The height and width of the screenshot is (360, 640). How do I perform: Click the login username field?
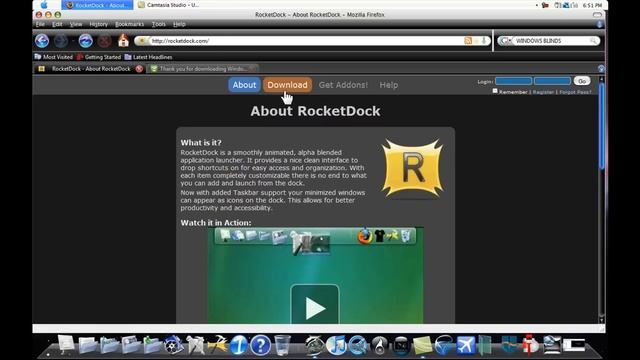pyautogui.click(x=513, y=81)
